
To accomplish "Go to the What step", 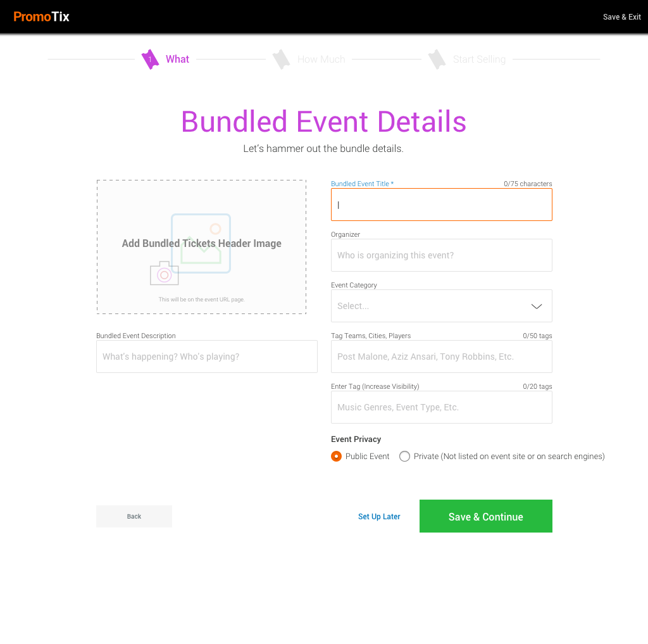I will coord(177,59).
